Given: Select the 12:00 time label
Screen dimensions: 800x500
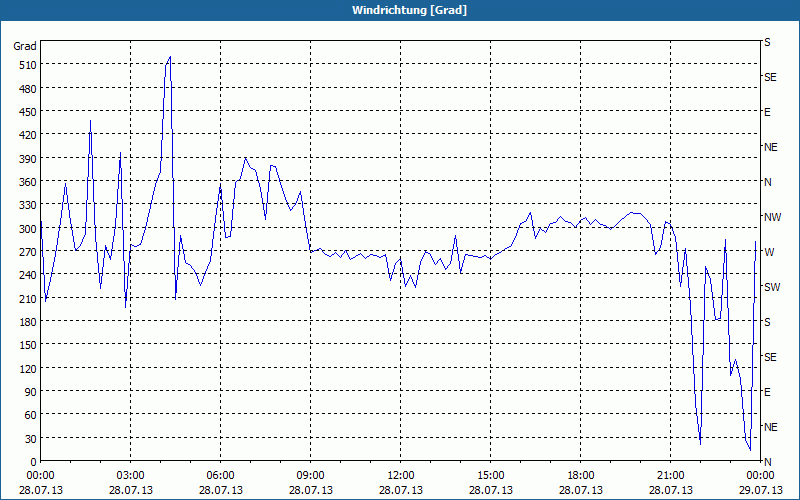Looking at the screenshot, I should pyautogui.click(x=401, y=476).
